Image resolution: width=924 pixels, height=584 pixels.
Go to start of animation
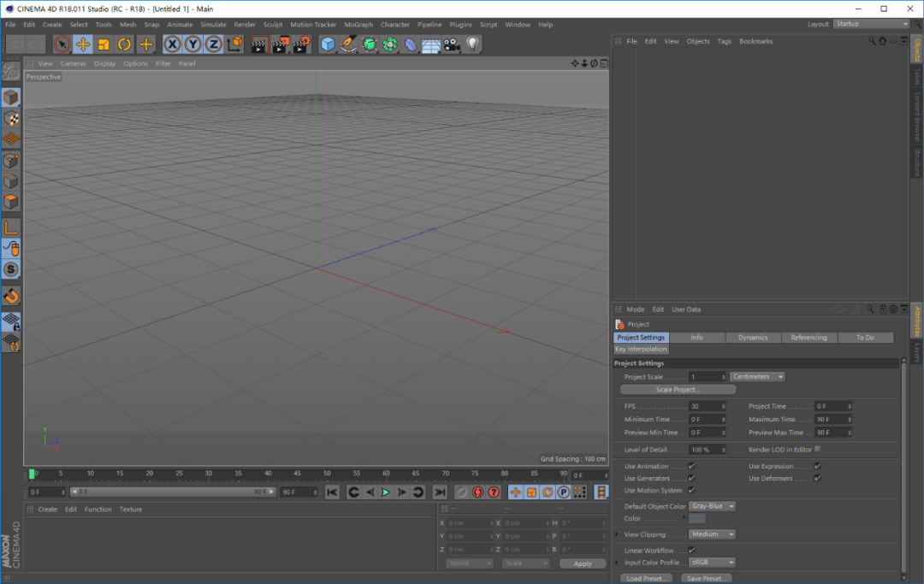point(332,493)
